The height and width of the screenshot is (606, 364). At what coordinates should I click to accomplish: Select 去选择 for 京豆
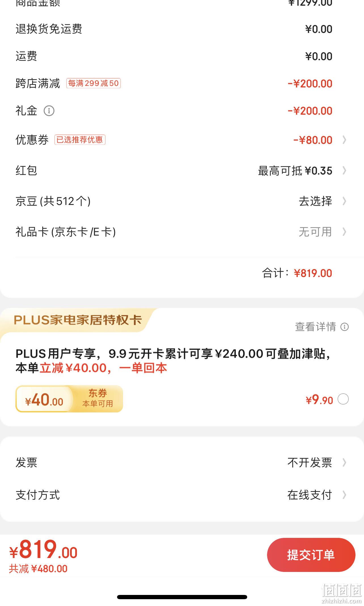point(315,201)
